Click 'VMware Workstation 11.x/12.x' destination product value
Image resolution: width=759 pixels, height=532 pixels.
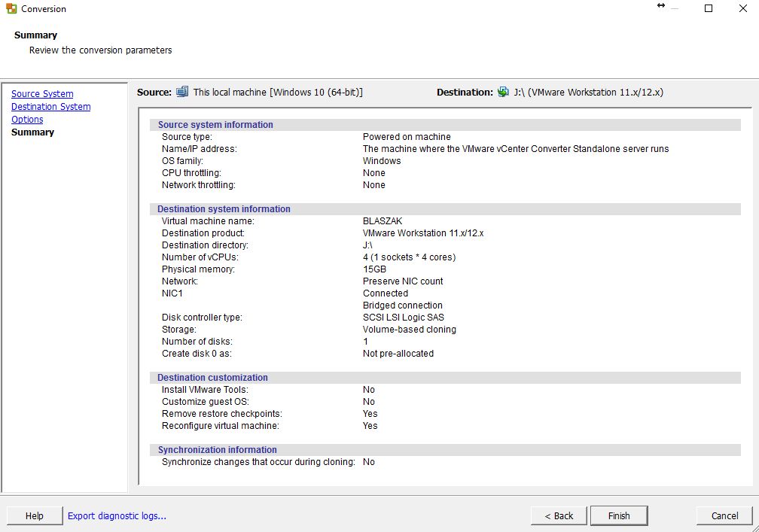[x=423, y=233]
